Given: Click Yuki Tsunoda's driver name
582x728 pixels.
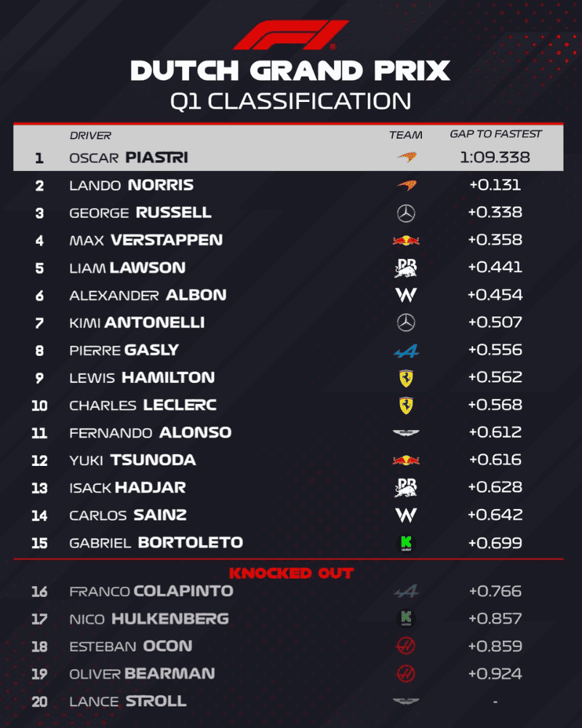Looking at the screenshot, I should coord(132,460).
